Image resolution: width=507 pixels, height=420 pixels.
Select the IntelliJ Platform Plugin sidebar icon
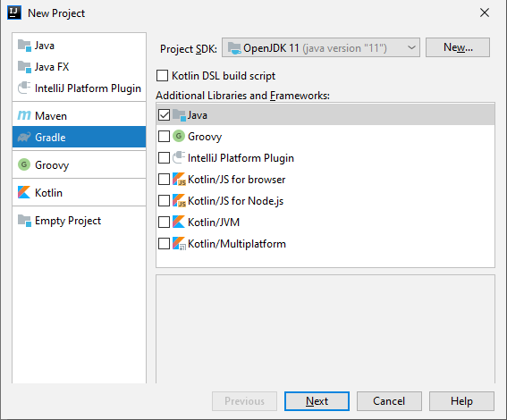pos(24,88)
